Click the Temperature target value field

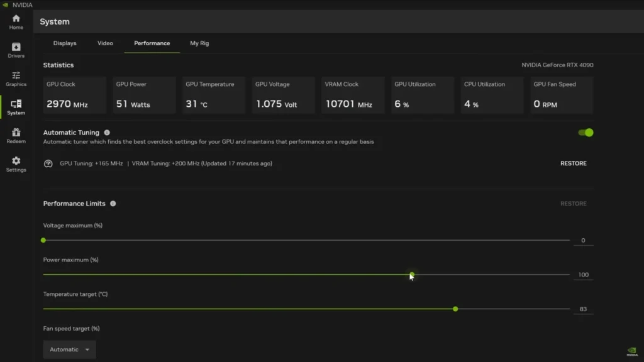[x=583, y=309]
